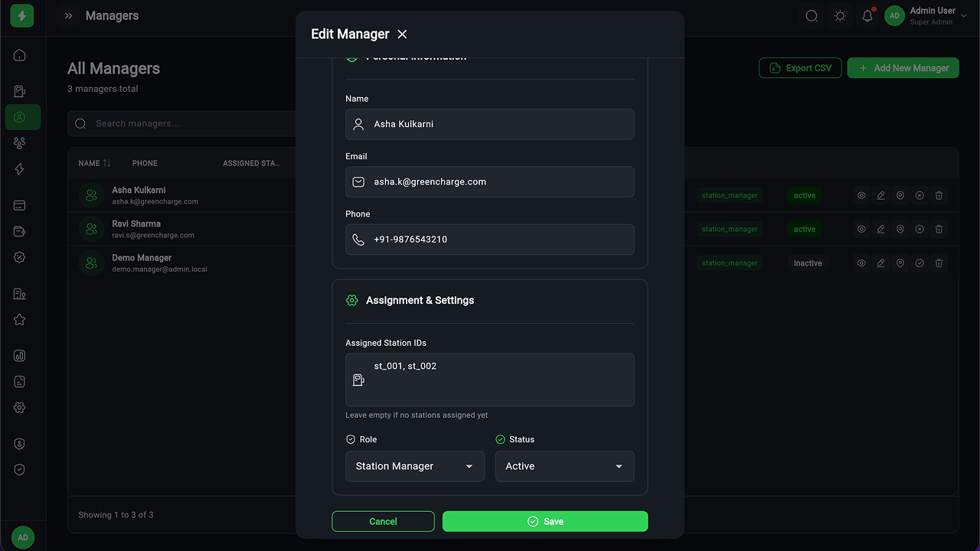Click the Save button
This screenshot has width=980, height=551.
[544, 521]
